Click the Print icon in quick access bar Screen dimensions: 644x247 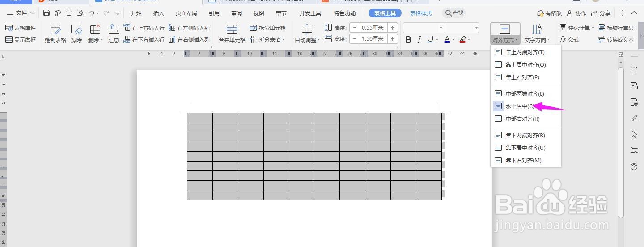(x=69, y=13)
